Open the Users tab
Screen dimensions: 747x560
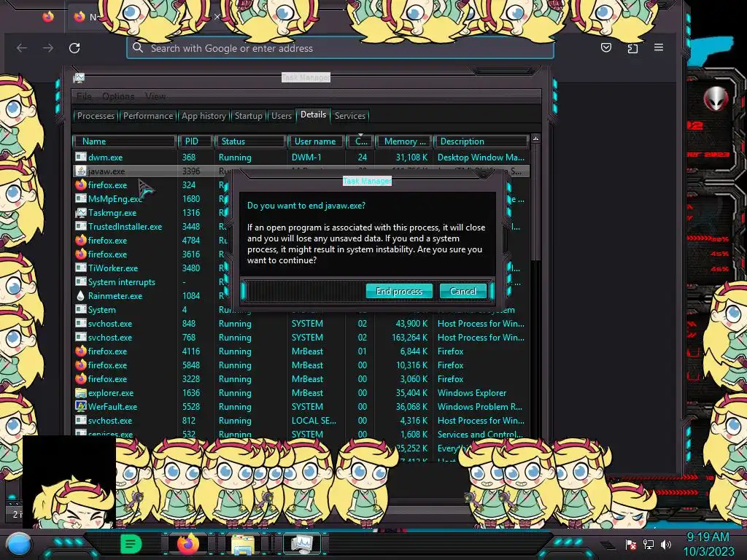coord(281,116)
